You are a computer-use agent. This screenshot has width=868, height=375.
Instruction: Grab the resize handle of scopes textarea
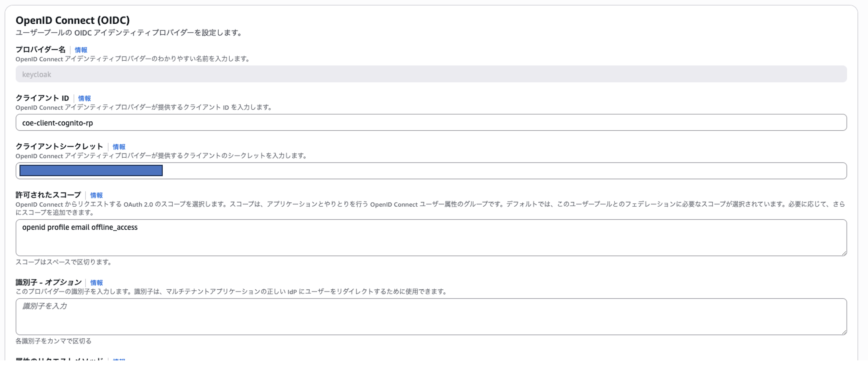(x=844, y=253)
